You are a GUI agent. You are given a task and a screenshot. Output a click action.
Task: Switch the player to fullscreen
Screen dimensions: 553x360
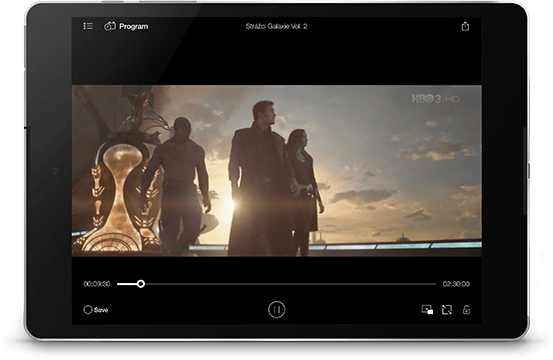[x=447, y=310]
